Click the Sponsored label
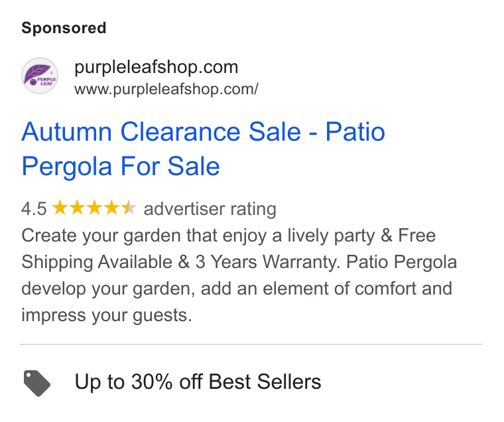Image resolution: width=504 pixels, height=422 pixels. (64, 28)
